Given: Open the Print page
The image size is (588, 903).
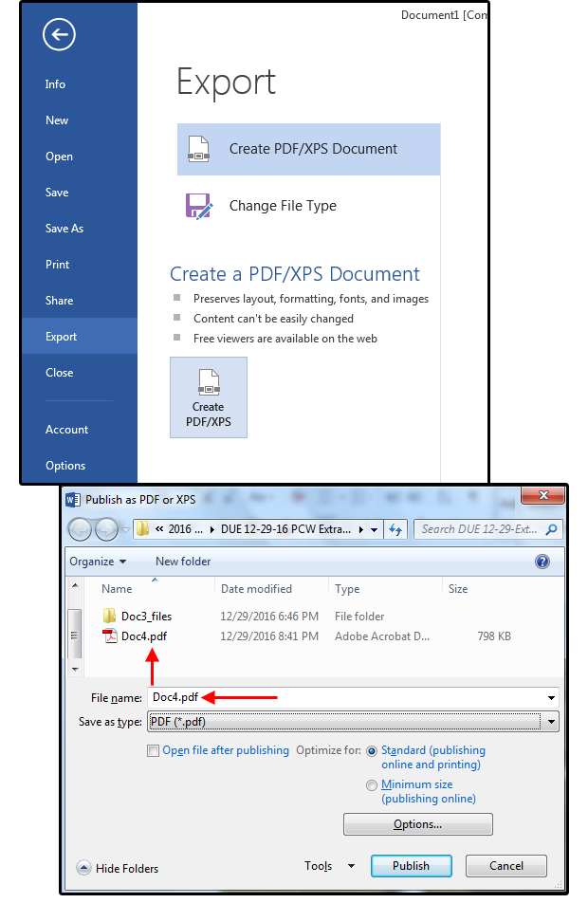Looking at the screenshot, I should [x=58, y=265].
